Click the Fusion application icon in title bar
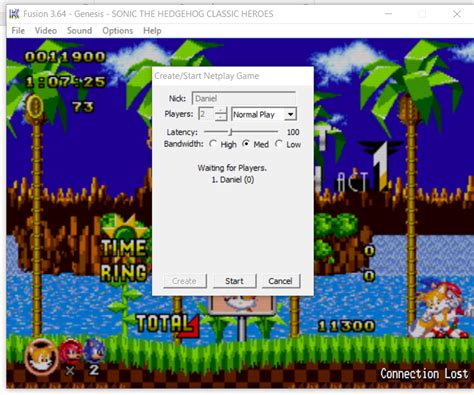 pyautogui.click(x=14, y=14)
